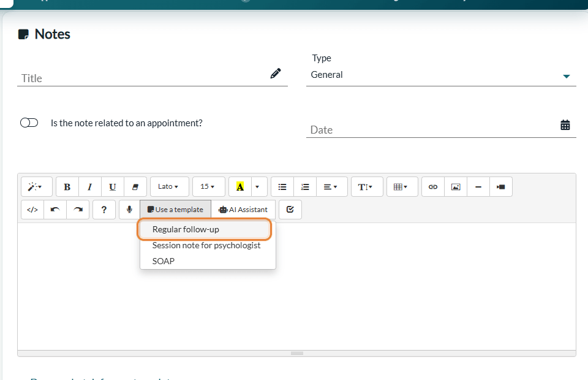Click the insert link icon
The image size is (588, 380).
pos(433,187)
